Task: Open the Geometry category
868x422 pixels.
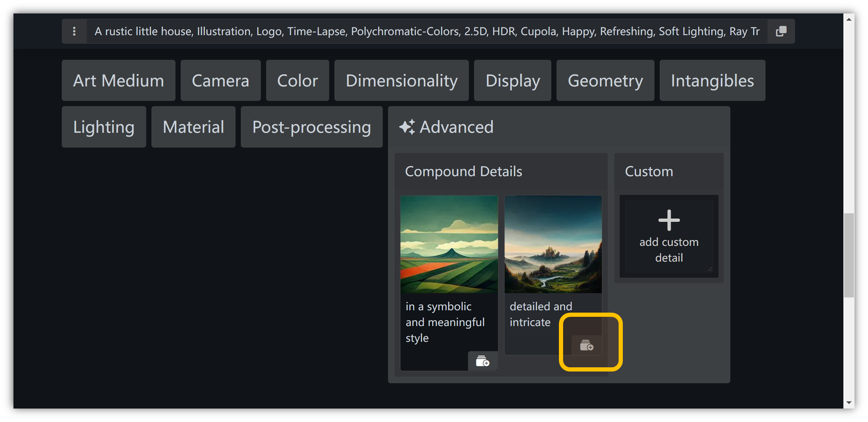Action: pos(605,80)
